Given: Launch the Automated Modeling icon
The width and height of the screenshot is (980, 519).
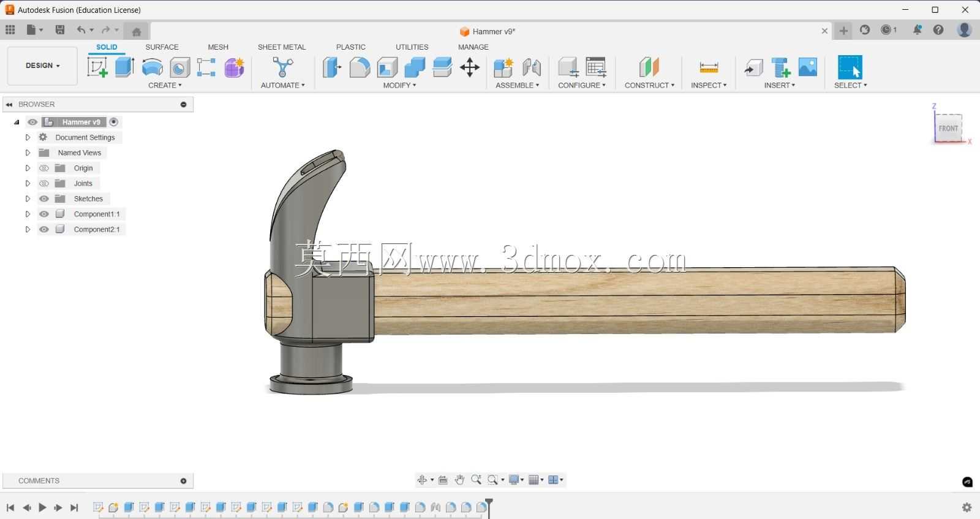Looking at the screenshot, I should (x=282, y=67).
